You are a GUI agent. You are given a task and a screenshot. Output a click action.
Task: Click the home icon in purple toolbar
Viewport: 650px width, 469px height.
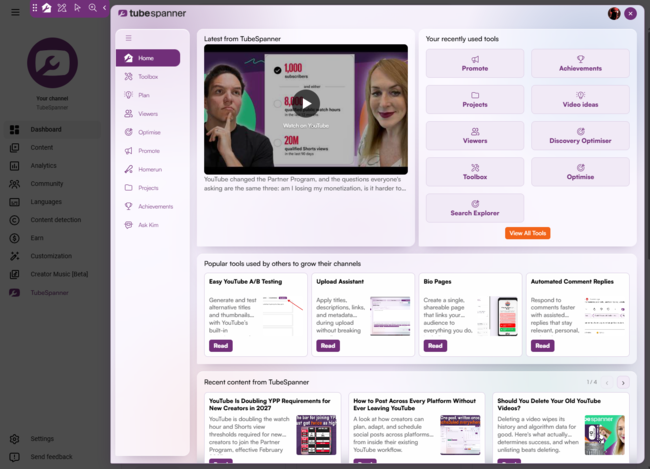point(47,7)
